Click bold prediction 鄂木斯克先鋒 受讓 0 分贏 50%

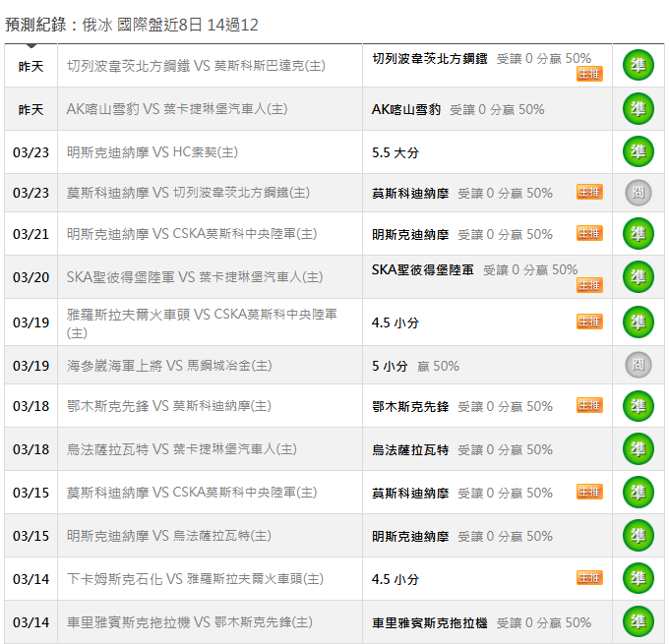click(x=462, y=406)
